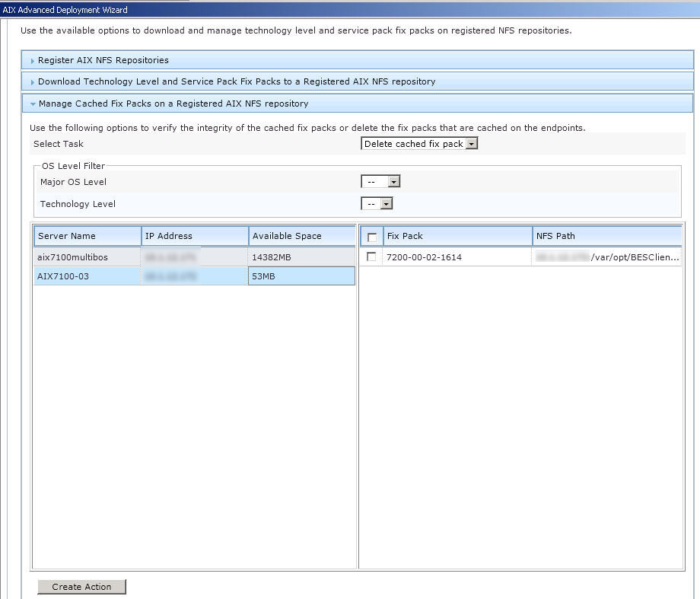Click the 7200-00-02-1614 fix pack text
Viewport: 700px width, 599px height.
424,257
